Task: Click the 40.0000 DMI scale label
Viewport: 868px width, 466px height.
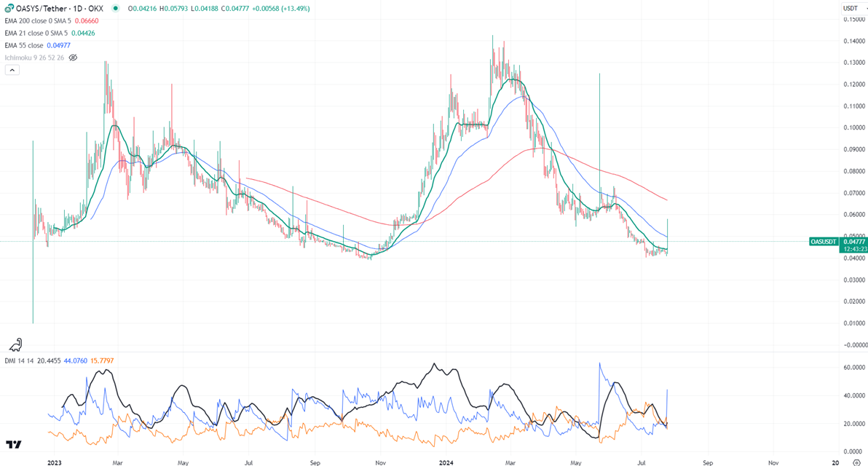Action: click(x=854, y=395)
